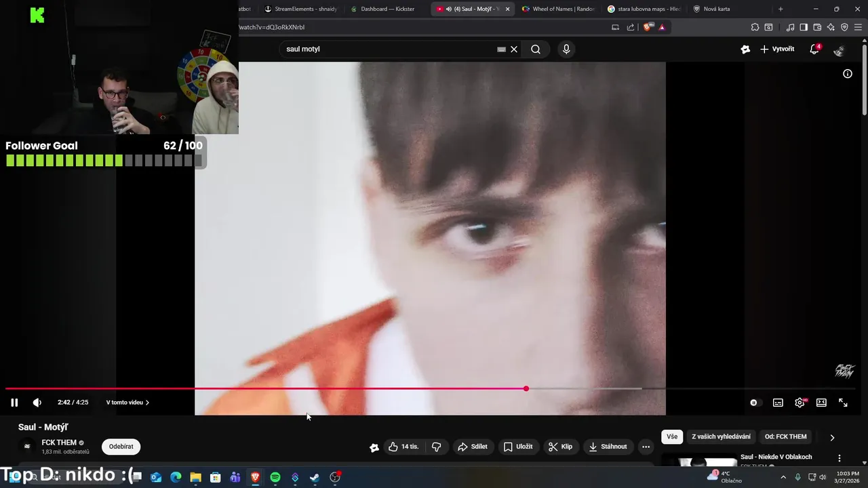Open the media control music-note icon

coord(790,27)
